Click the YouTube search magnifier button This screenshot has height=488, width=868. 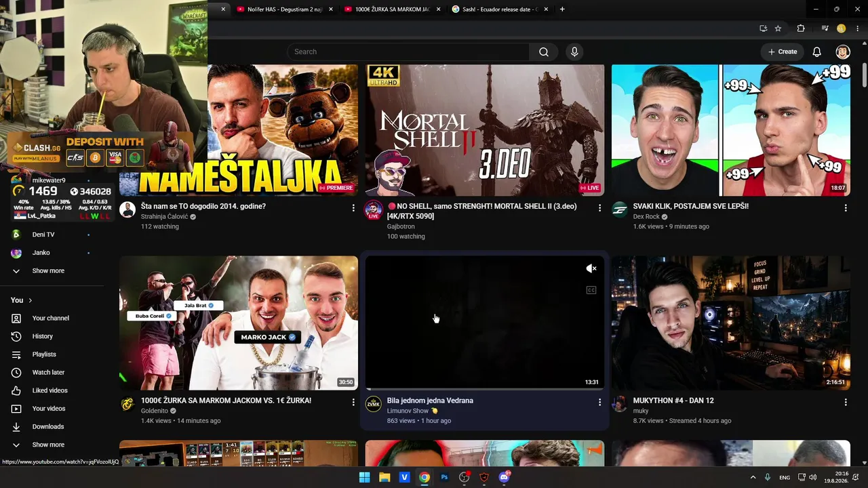tap(544, 52)
